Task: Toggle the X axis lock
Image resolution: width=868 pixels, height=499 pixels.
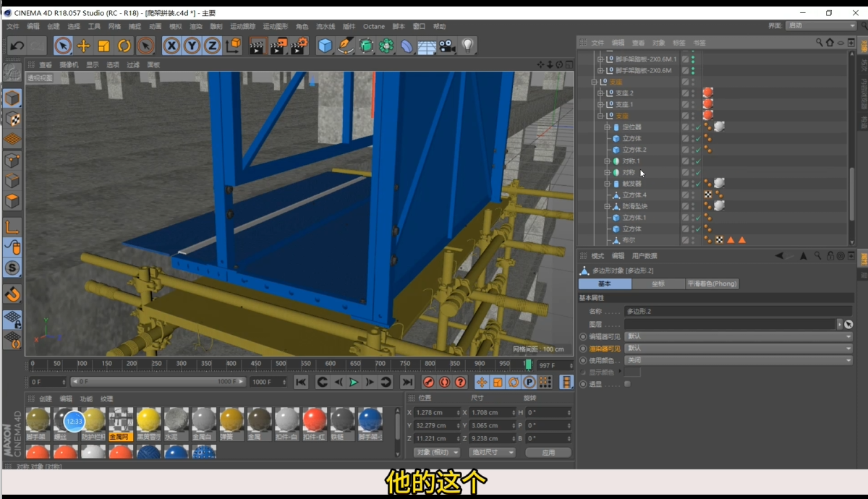Action: (171, 46)
